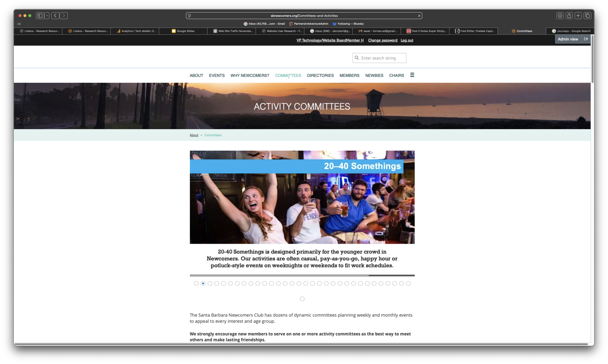The height and width of the screenshot is (364, 608).
Task: Select the third slideshow radio dot
Action: point(210,284)
